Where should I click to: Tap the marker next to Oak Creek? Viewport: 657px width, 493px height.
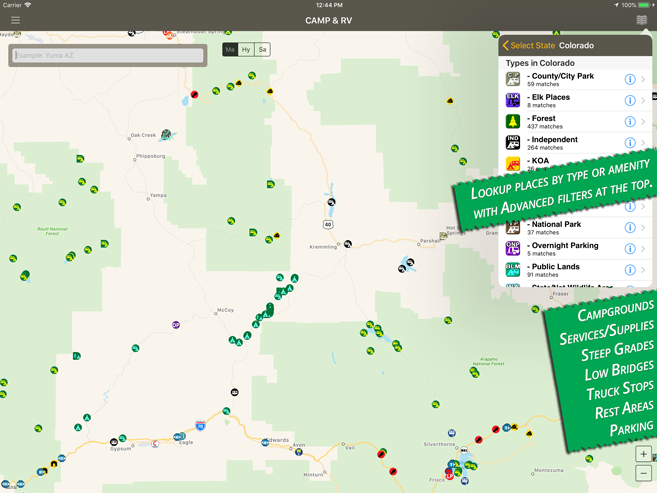(166, 134)
